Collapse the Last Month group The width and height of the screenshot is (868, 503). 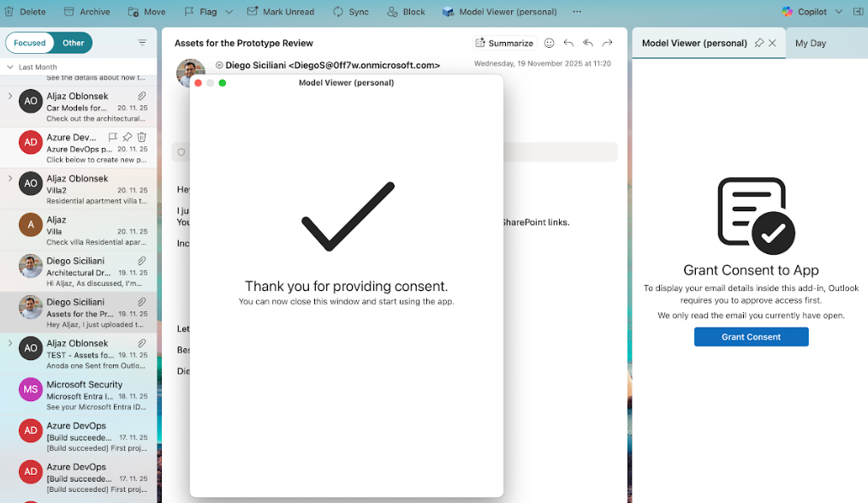pyautogui.click(x=10, y=67)
